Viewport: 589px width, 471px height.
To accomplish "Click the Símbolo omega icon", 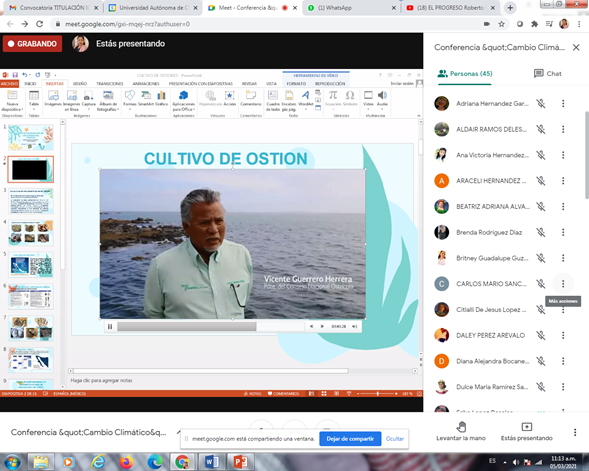I will tap(350, 98).
